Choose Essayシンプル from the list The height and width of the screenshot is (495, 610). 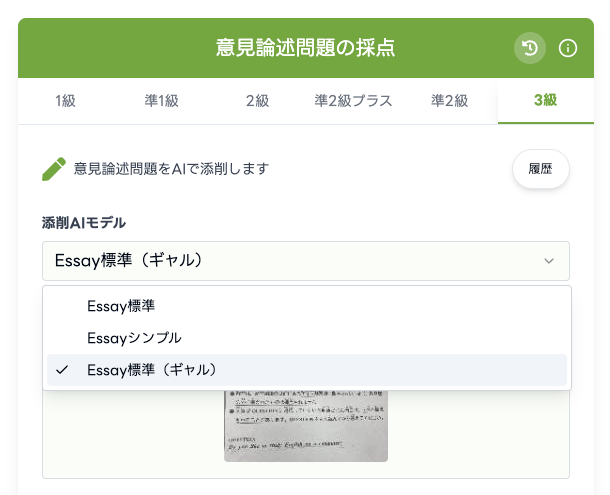coord(134,338)
